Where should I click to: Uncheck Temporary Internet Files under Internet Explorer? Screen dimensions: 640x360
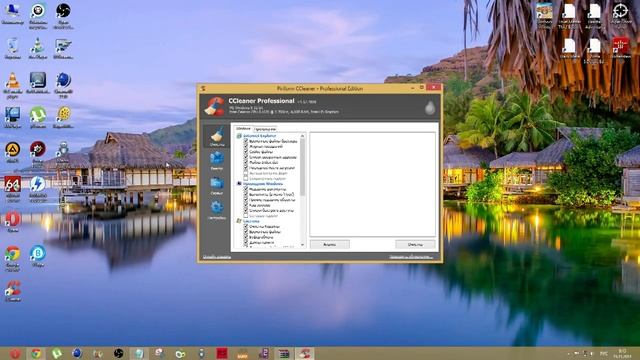tap(246, 141)
